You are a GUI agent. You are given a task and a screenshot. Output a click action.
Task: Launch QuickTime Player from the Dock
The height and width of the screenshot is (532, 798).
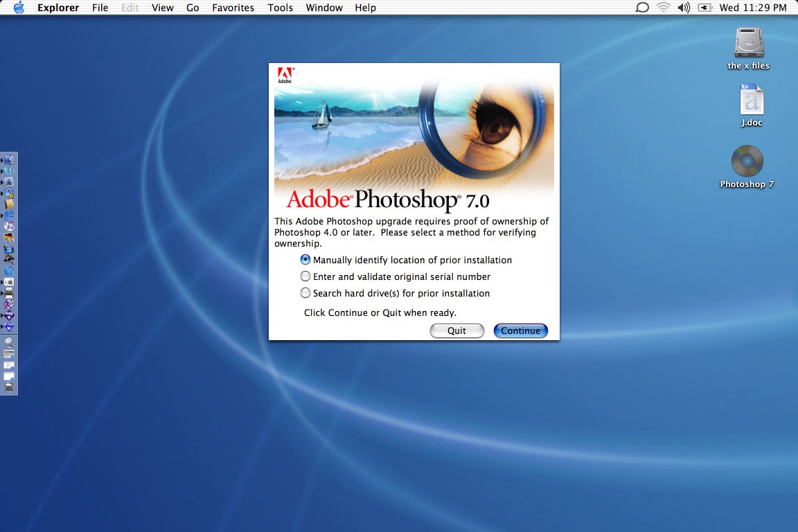pos(9,270)
